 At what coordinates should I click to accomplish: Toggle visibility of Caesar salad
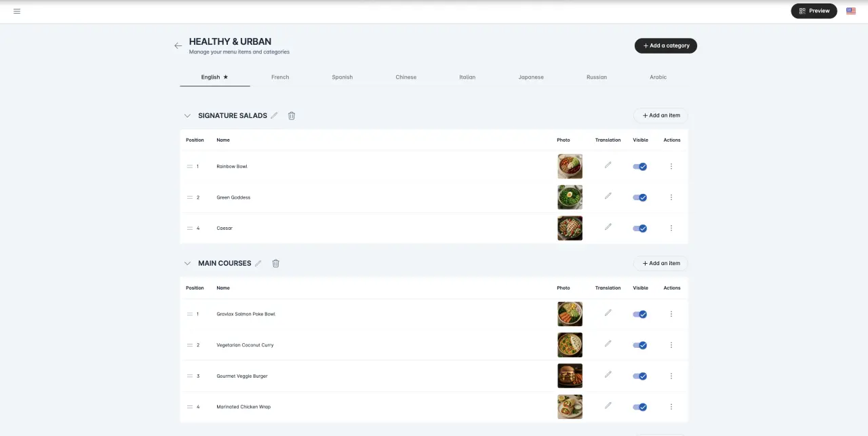coord(640,229)
